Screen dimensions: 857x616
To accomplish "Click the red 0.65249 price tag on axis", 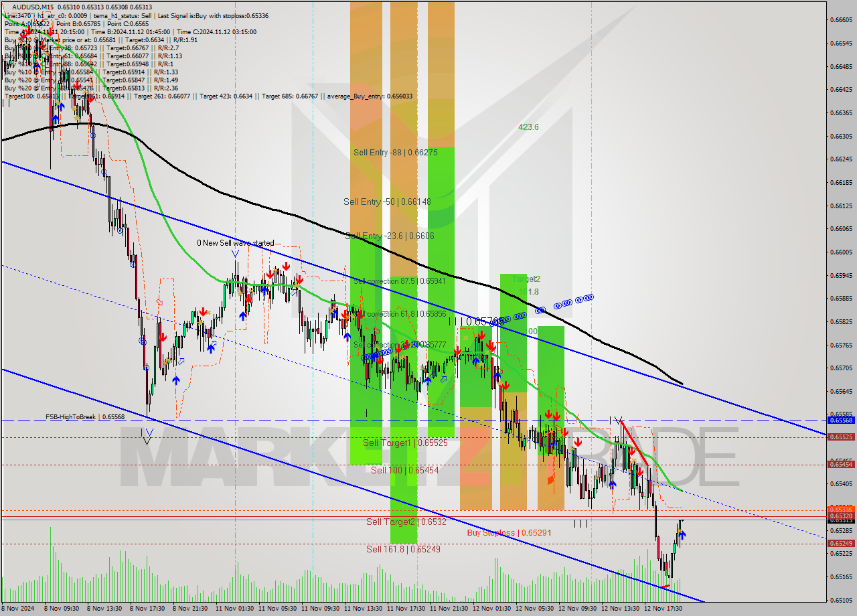I will click(x=841, y=544).
